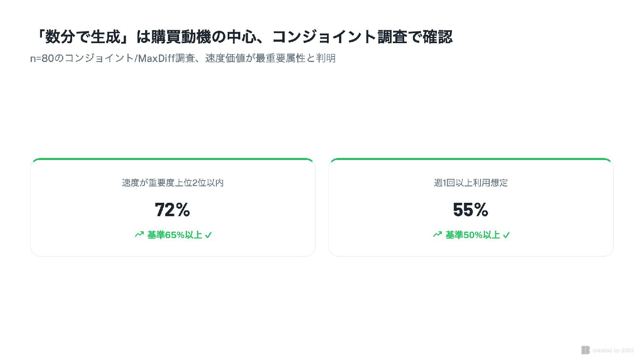Click the green top bar of the 55% card
Viewport: 644px width, 362px height.
point(471,159)
